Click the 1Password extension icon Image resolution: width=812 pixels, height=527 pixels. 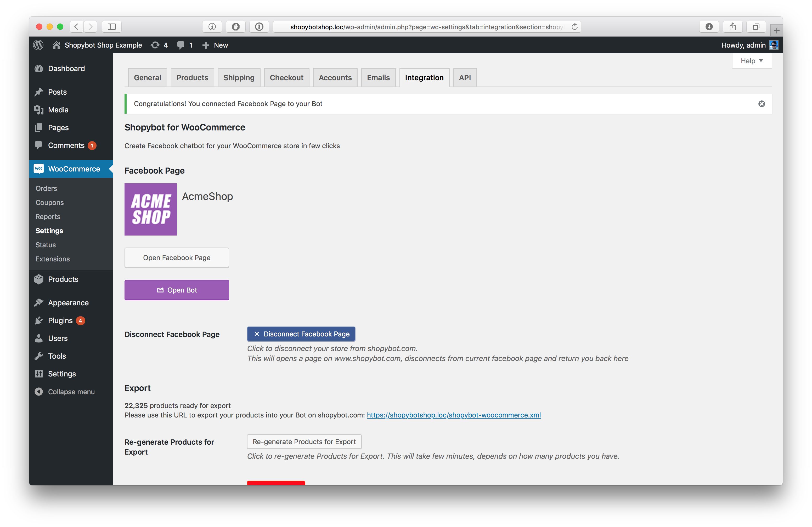259,27
